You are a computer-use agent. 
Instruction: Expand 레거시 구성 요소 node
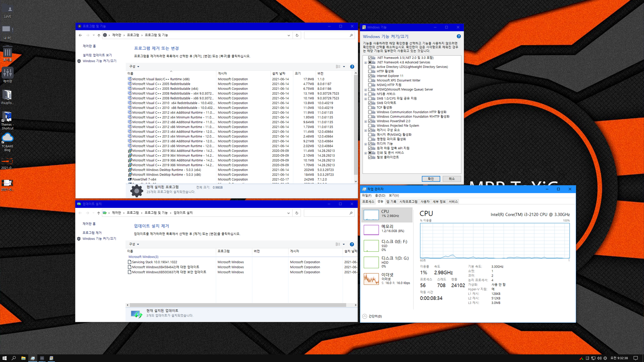pyautogui.click(x=366, y=130)
